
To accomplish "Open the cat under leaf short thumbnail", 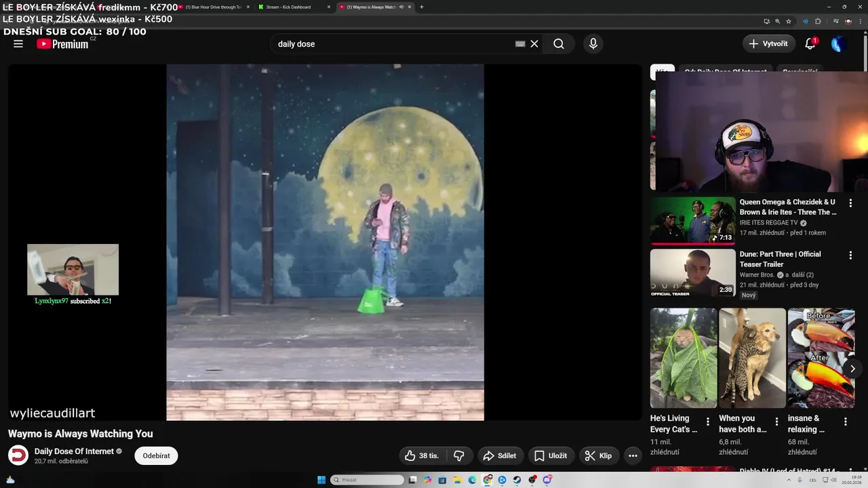I will pyautogui.click(x=683, y=359).
